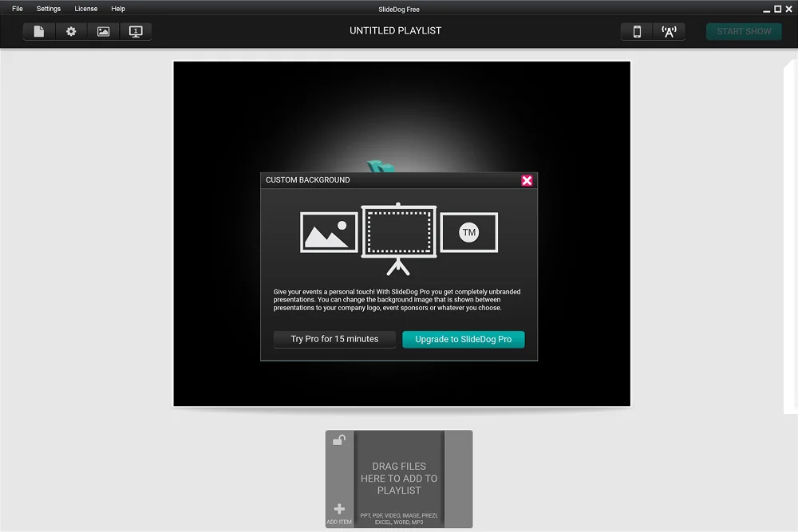Click the projector screen illustration in dialog
The width and height of the screenshot is (798, 532).
click(398, 239)
